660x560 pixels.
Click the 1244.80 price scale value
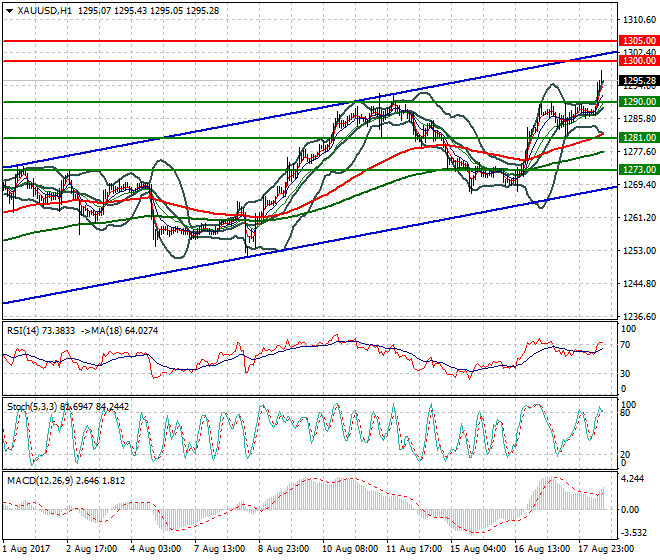pyautogui.click(x=639, y=283)
